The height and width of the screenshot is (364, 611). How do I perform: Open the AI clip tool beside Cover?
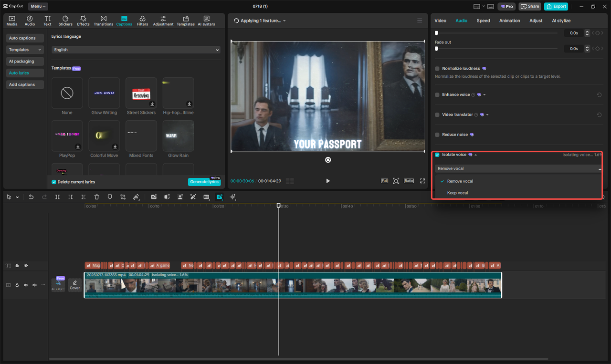click(x=58, y=285)
